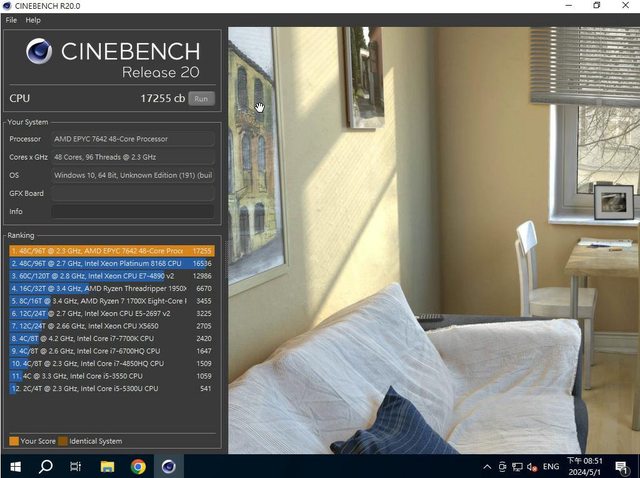Open taskbar Search magnifier
The width and height of the screenshot is (640, 478).
46,466
